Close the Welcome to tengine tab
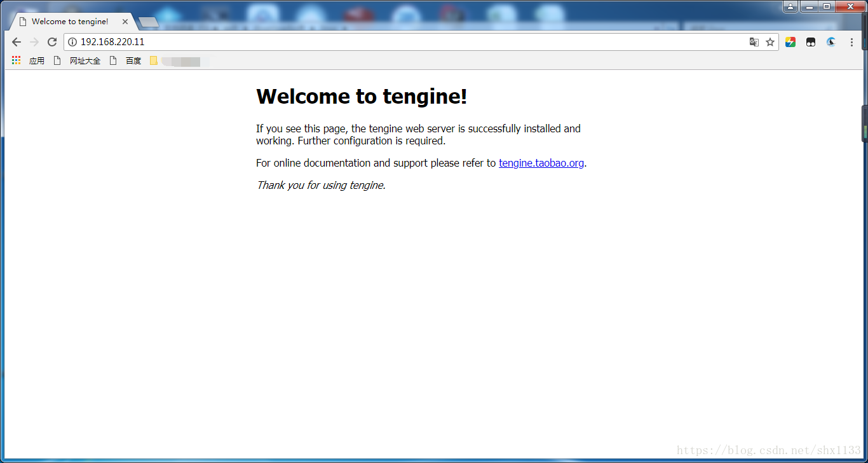Viewport: 868px width, 463px height. pyautogui.click(x=125, y=22)
